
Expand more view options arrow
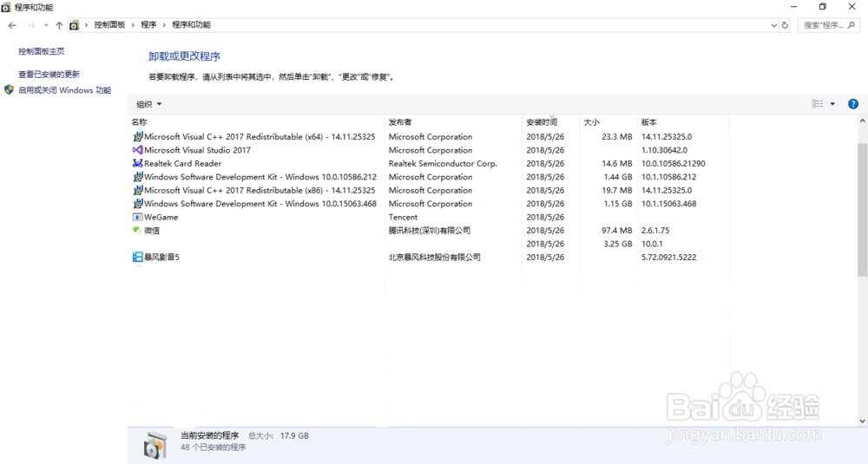click(832, 104)
